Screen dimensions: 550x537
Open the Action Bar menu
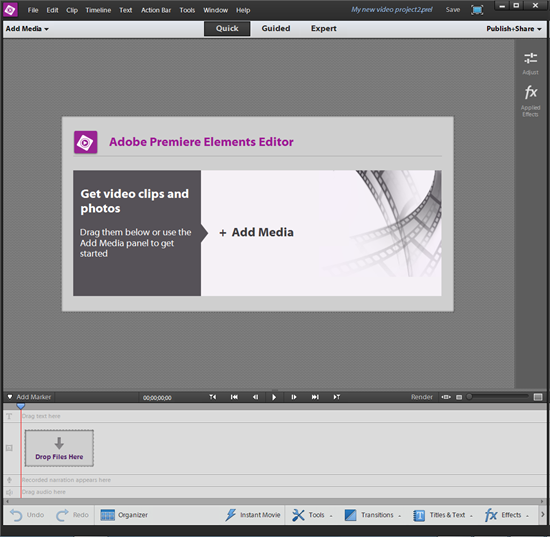(x=156, y=10)
